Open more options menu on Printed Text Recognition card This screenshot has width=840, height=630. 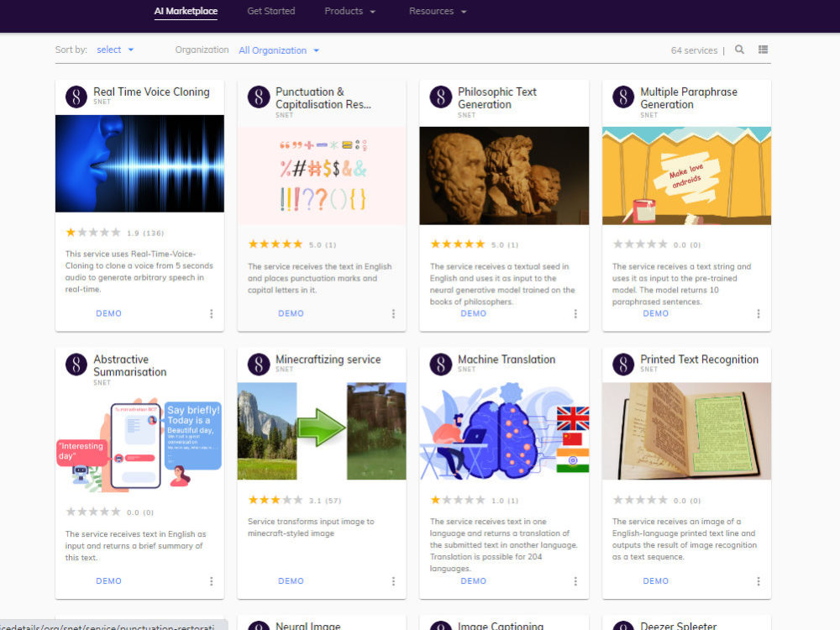pyautogui.click(x=758, y=581)
